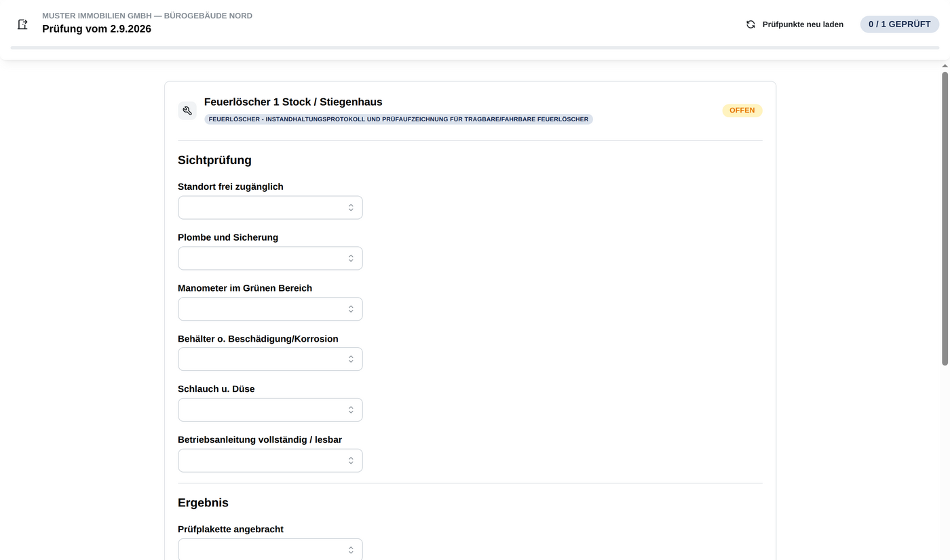Open the Schlauch u. Düse dropdown

[x=270, y=410]
